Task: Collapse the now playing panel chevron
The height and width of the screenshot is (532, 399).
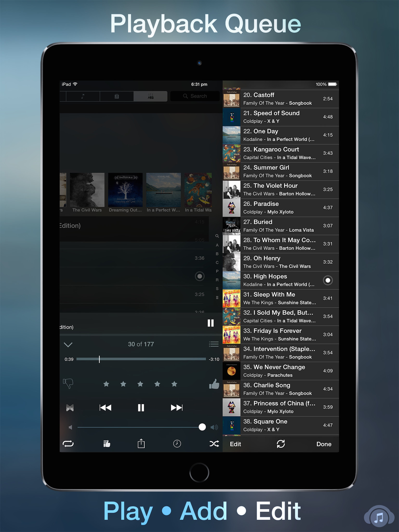Action: 68,345
